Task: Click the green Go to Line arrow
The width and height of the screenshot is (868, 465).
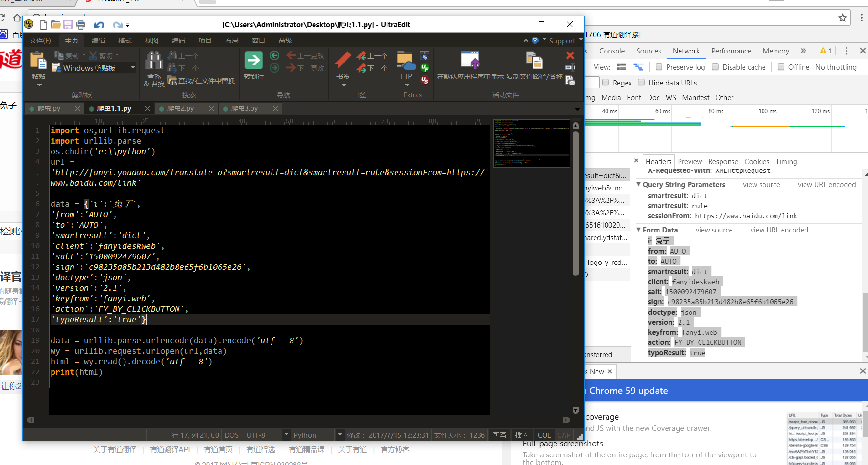Action: tap(253, 61)
